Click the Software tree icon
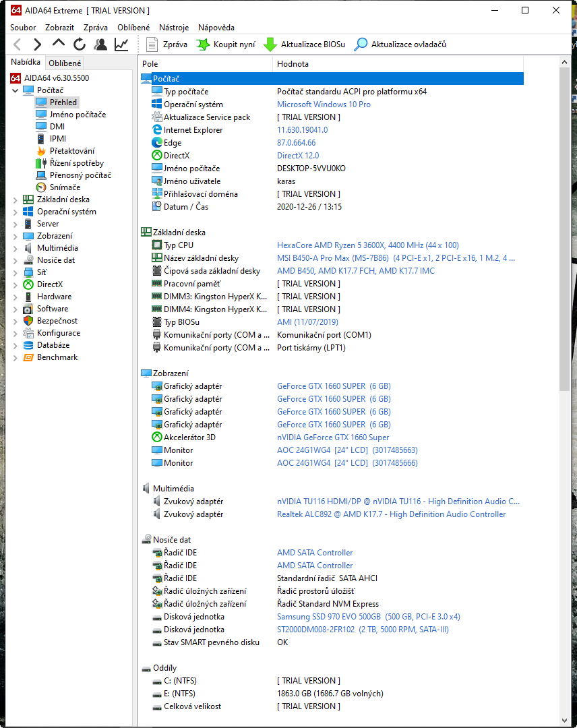Viewport: 577px width, 728px height. click(x=28, y=309)
